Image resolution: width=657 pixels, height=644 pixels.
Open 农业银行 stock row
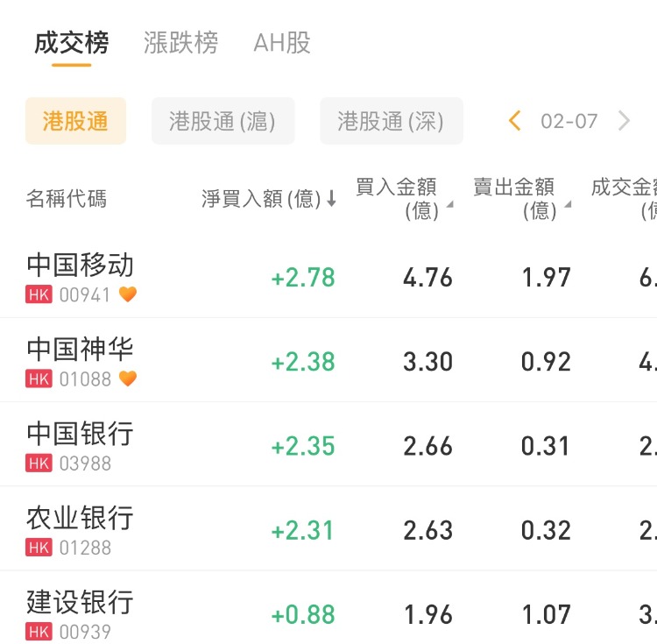coord(80,518)
